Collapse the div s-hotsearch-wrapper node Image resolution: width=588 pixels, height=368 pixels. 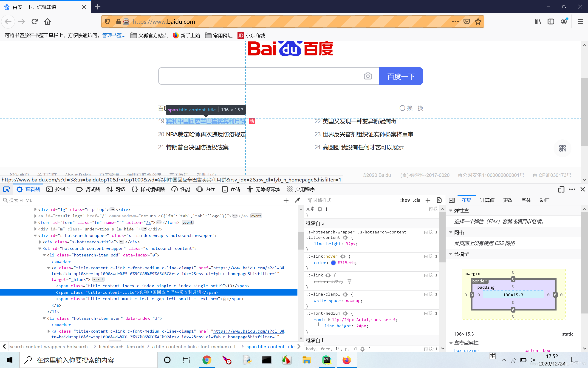(35, 235)
